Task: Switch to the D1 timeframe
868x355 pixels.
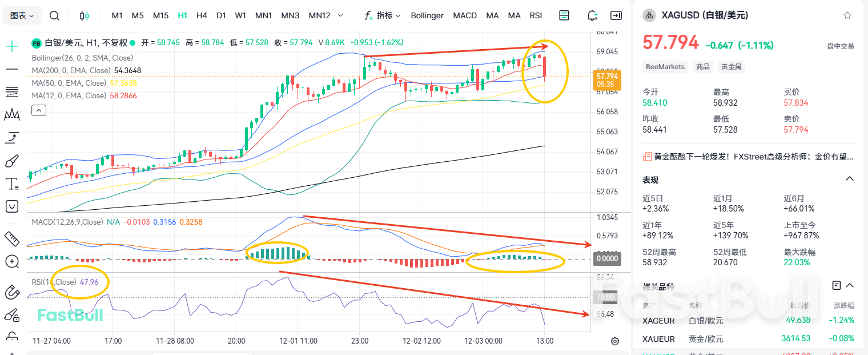Action: (221, 15)
